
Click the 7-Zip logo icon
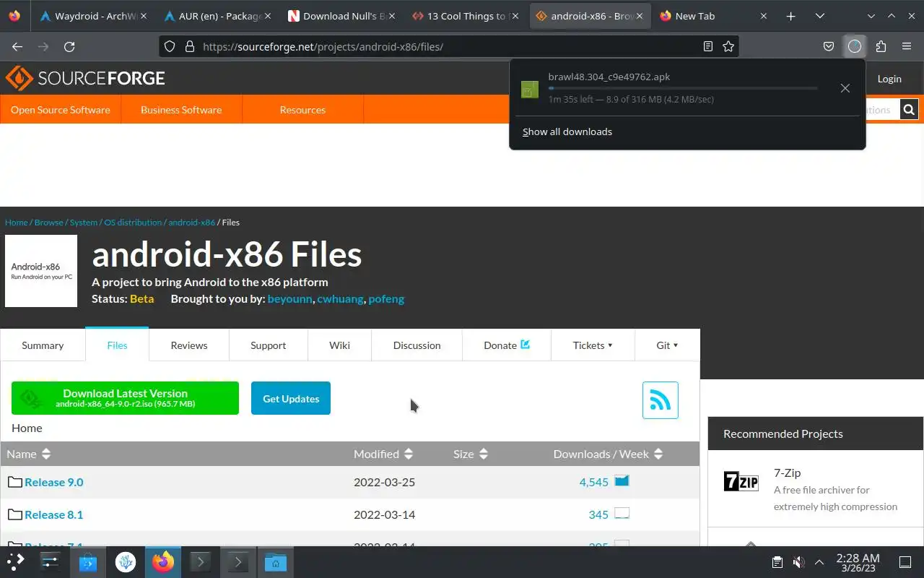[741, 481]
